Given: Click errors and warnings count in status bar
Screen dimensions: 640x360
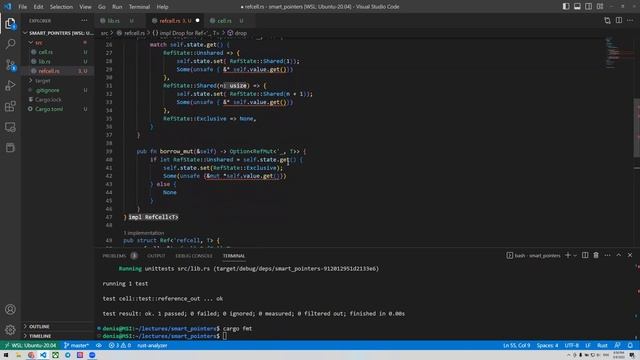Looking at the screenshot, I should tap(120, 345).
